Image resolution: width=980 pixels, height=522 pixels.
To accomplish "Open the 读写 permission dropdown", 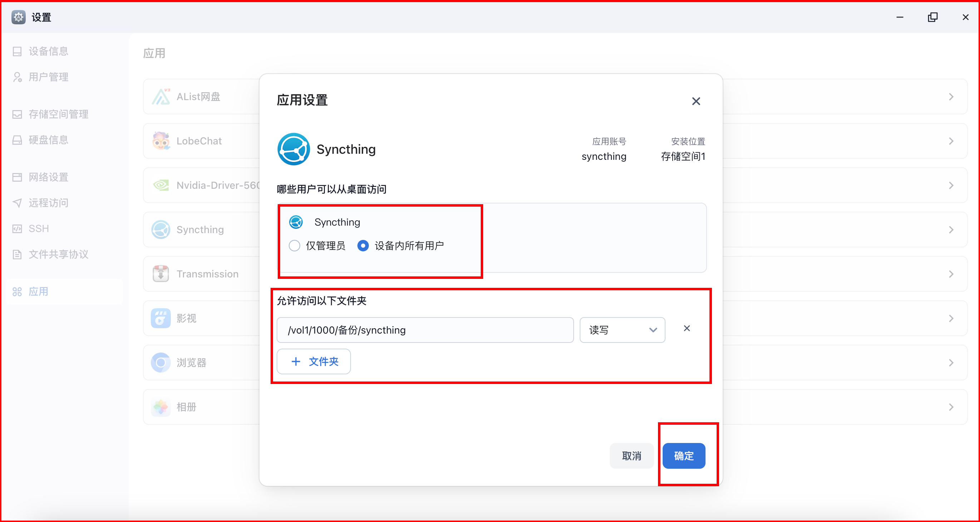I will pos(622,330).
